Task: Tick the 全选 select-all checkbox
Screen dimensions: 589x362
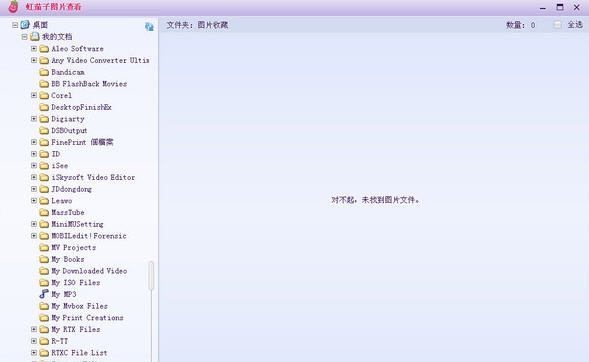Action: [x=557, y=25]
